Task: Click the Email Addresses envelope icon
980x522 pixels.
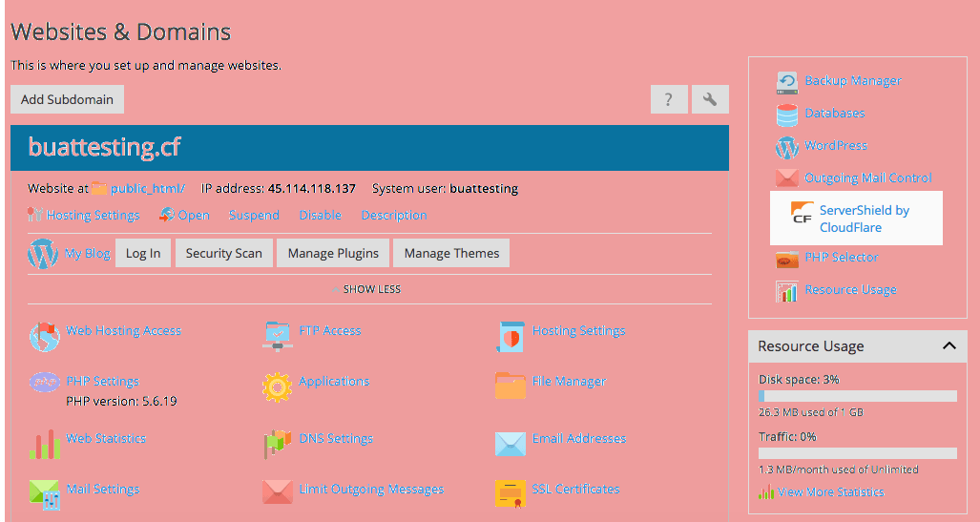Action: [x=511, y=445]
